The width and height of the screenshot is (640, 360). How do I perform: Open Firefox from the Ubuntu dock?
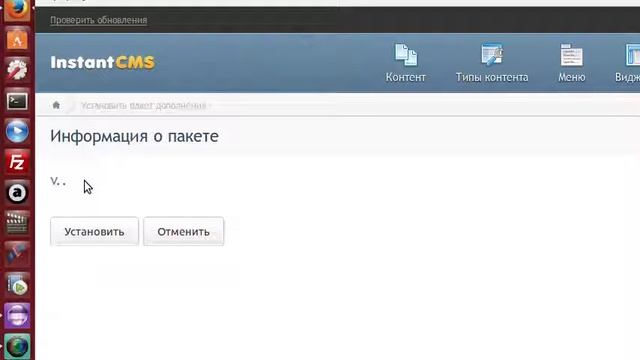(x=17, y=9)
